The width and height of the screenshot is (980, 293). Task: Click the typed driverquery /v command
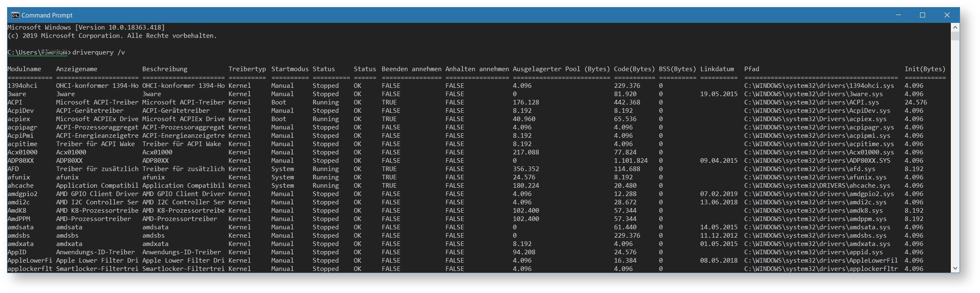[99, 52]
